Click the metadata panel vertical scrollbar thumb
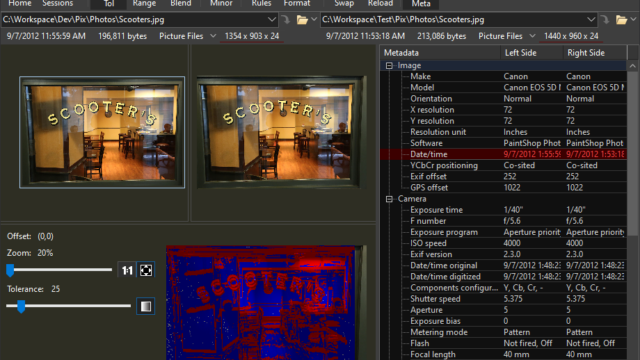The image size is (640, 360). [633, 154]
